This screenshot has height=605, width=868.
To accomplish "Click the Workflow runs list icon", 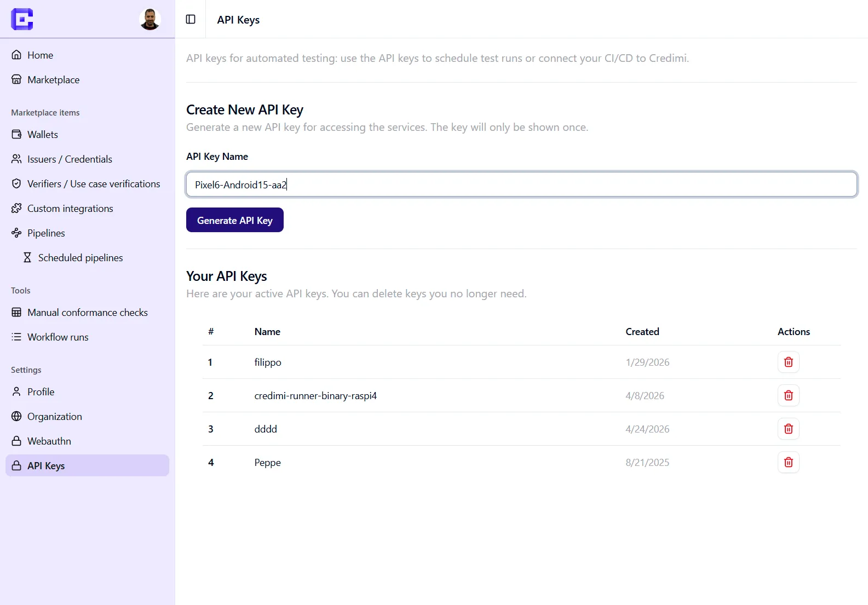I will coord(16,337).
